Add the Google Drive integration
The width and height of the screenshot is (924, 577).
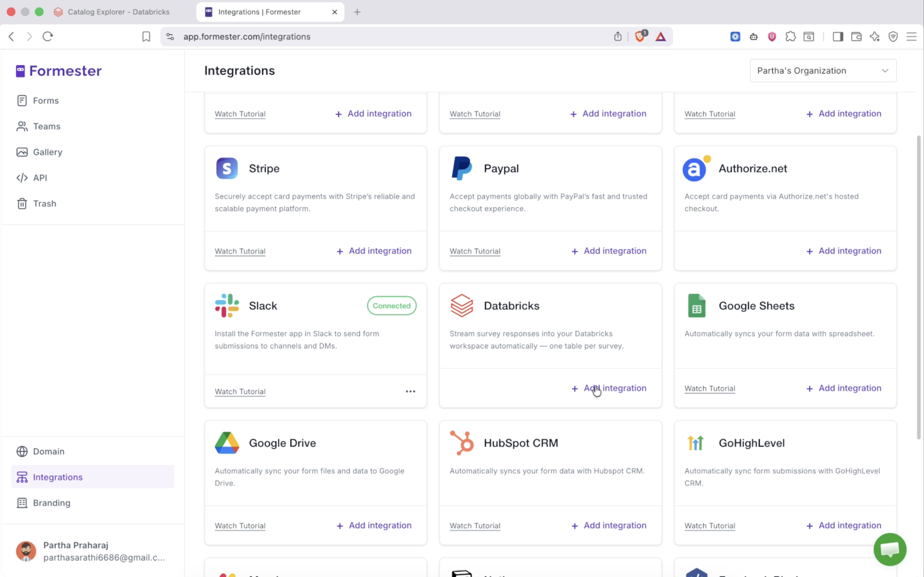pos(374,526)
